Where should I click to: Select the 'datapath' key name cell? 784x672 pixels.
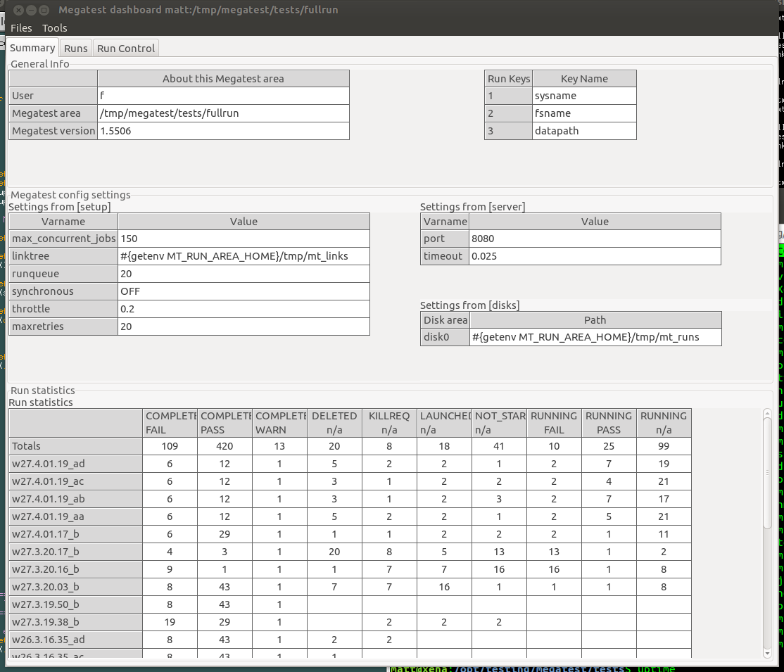(x=584, y=130)
